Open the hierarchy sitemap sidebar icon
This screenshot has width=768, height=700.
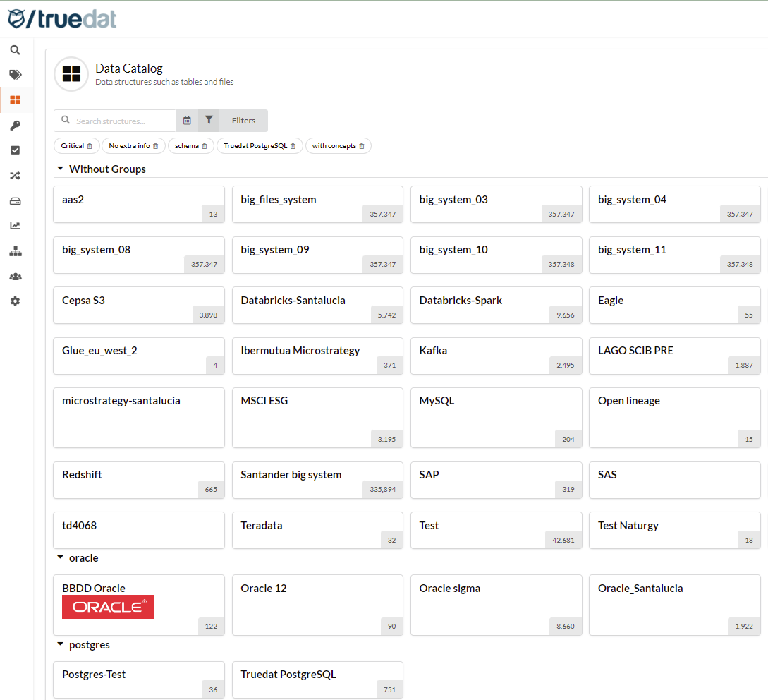point(15,251)
